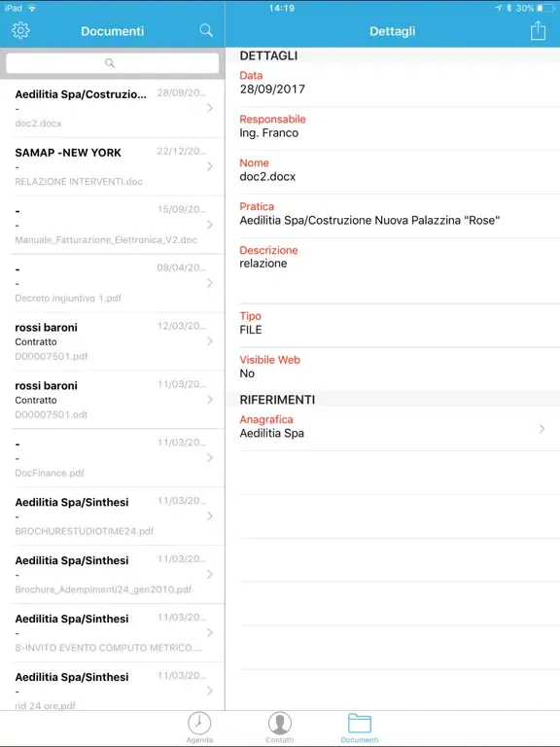Tap the Descrizione value relazione
Image resolution: width=560 pixels, height=747 pixels.
[263, 264]
